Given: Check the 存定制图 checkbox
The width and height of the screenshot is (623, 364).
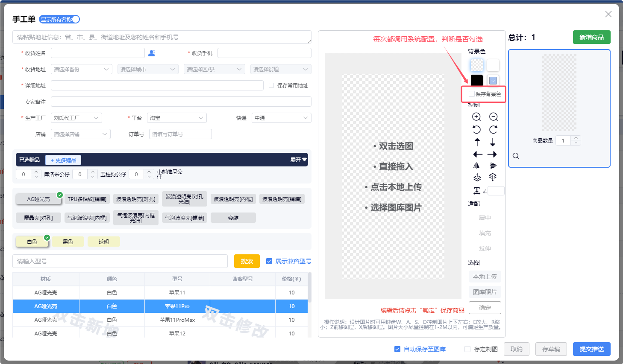Looking at the screenshot, I should [467, 349].
